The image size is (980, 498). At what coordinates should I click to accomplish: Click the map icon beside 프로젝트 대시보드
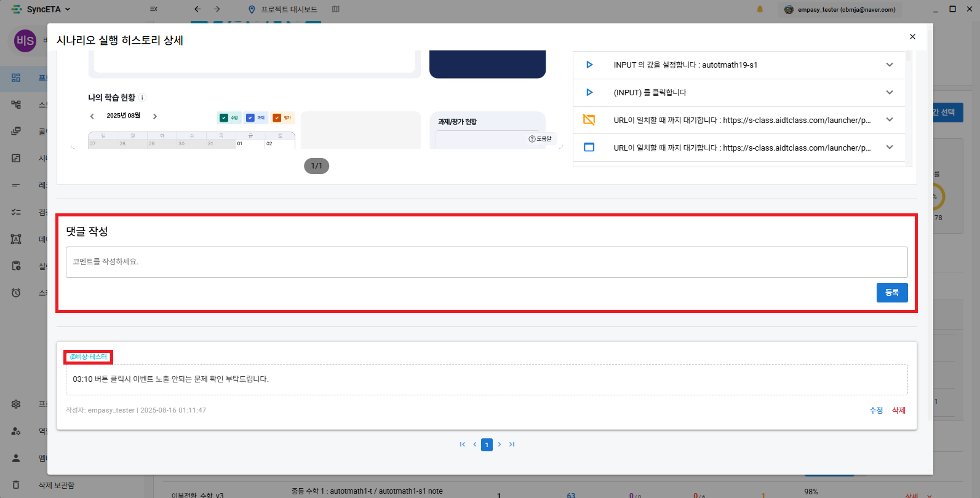coord(335,9)
